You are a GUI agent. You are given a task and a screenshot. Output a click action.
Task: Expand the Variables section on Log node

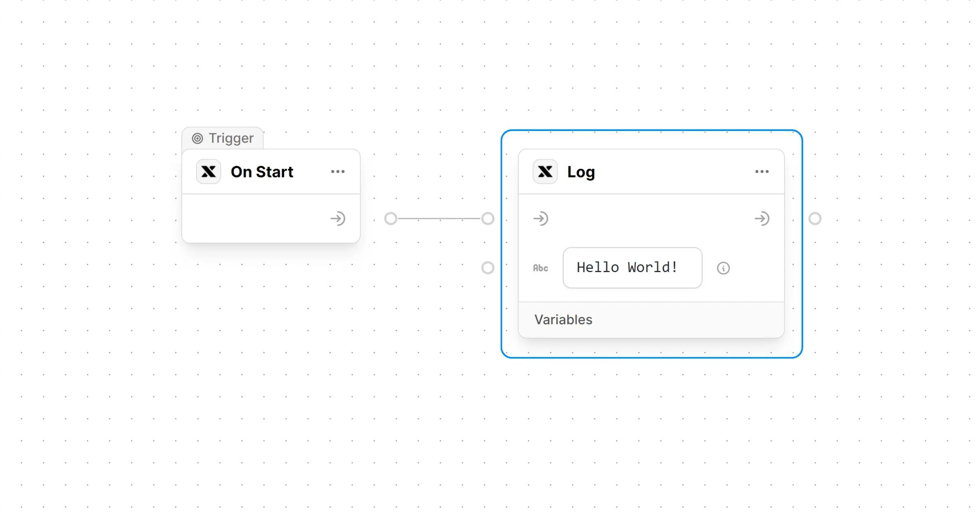click(563, 319)
